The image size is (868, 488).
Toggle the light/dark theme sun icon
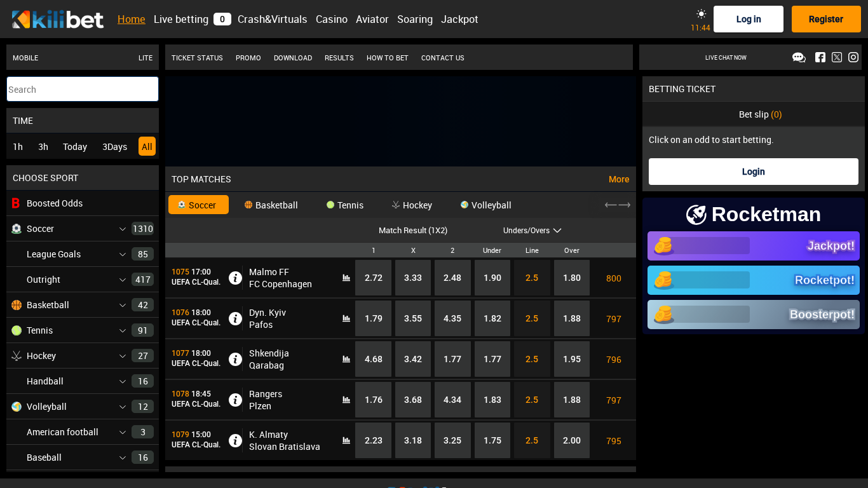tap(701, 14)
